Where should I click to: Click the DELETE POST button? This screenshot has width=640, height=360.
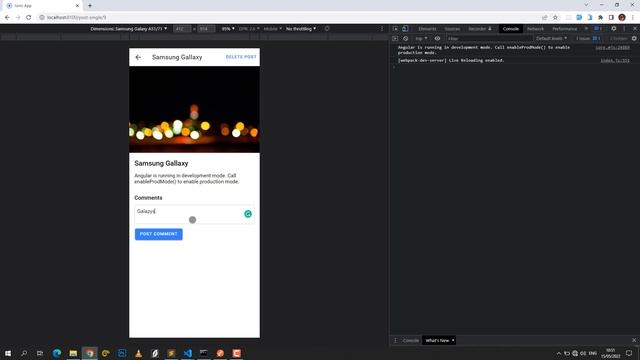pos(241,57)
